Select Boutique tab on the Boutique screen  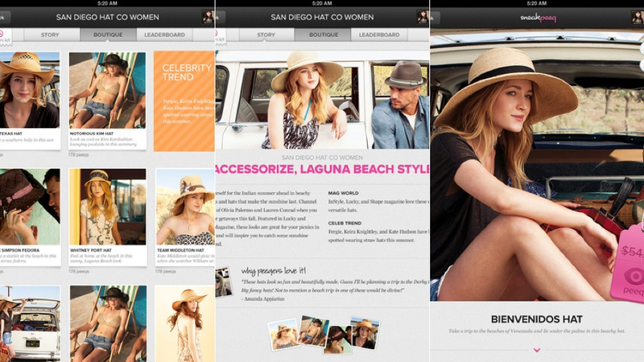[x=108, y=35]
